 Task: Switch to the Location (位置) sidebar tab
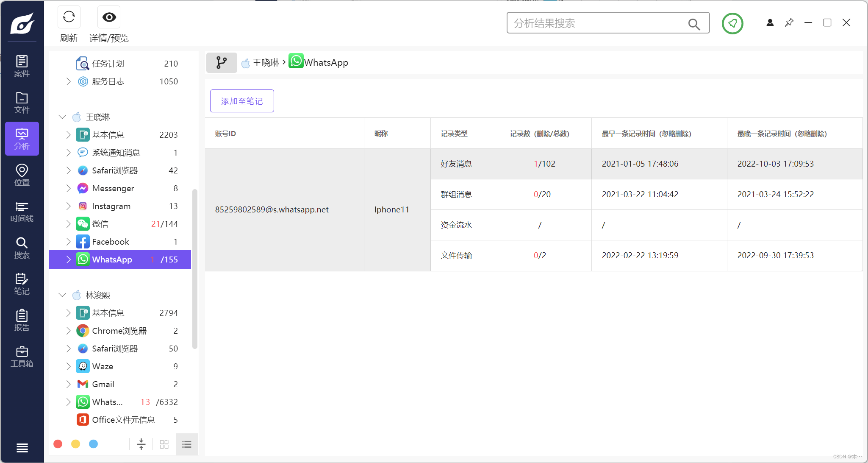tap(22, 175)
